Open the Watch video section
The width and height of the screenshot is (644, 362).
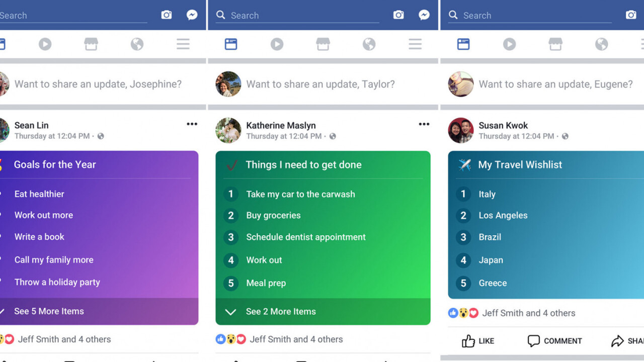[276, 44]
